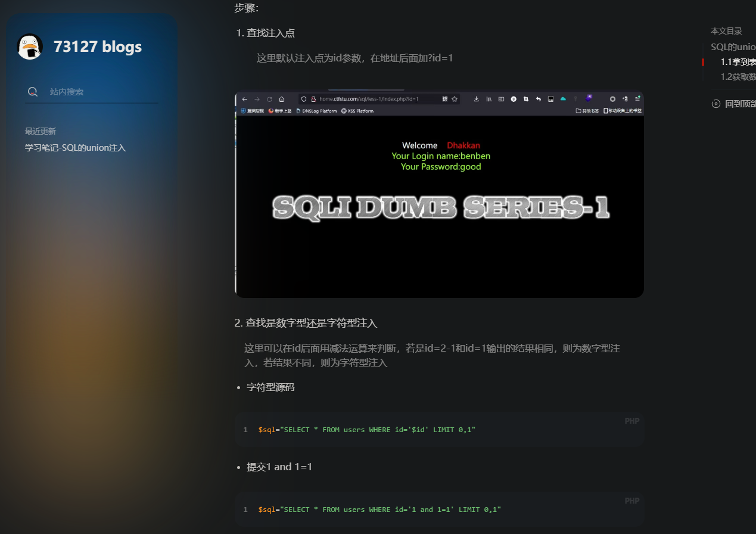Image resolution: width=756 pixels, height=534 pixels.
Task: Click the back arrow in the browser toolbar
Action: [x=246, y=99]
